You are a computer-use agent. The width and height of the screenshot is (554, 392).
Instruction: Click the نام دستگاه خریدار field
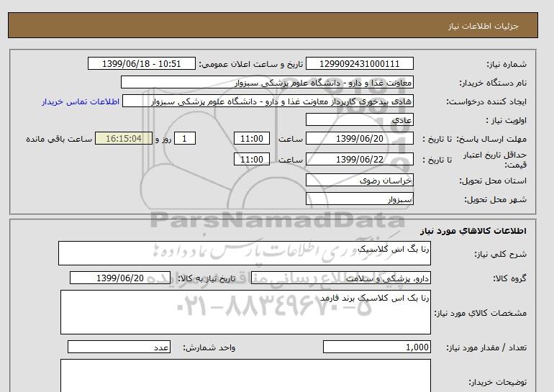[x=267, y=82]
